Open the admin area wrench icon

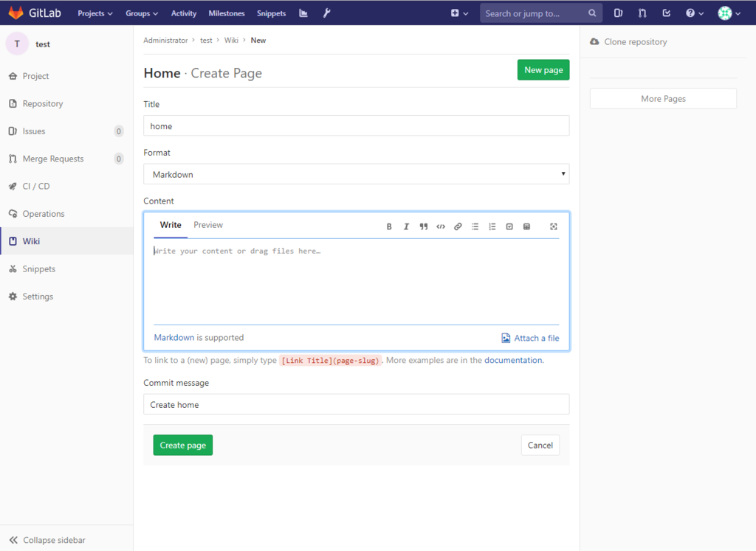[x=326, y=13]
